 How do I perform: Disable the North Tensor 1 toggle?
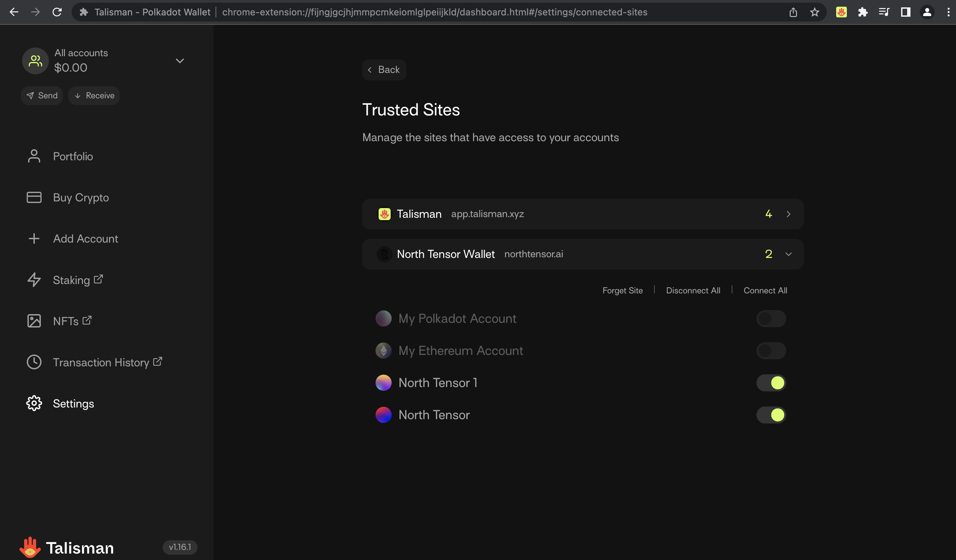point(771,383)
